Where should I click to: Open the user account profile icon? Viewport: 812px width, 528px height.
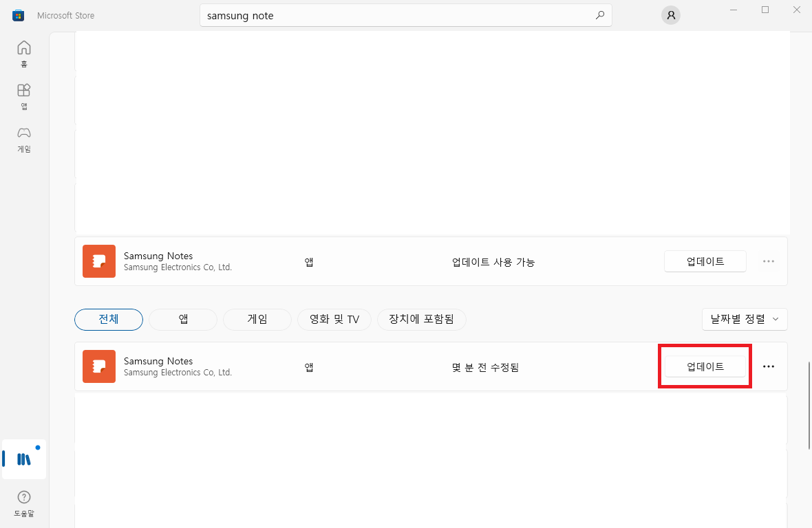pos(671,16)
